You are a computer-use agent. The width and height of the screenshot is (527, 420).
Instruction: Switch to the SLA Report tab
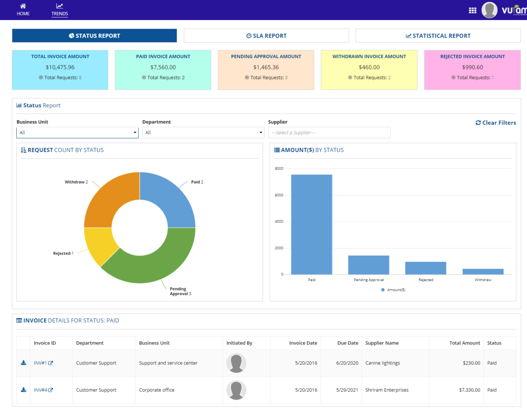(x=266, y=36)
